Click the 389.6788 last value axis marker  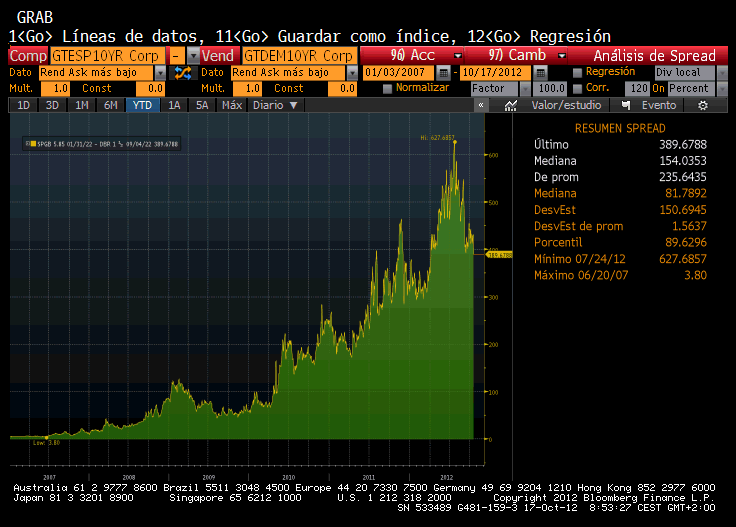[x=499, y=255]
